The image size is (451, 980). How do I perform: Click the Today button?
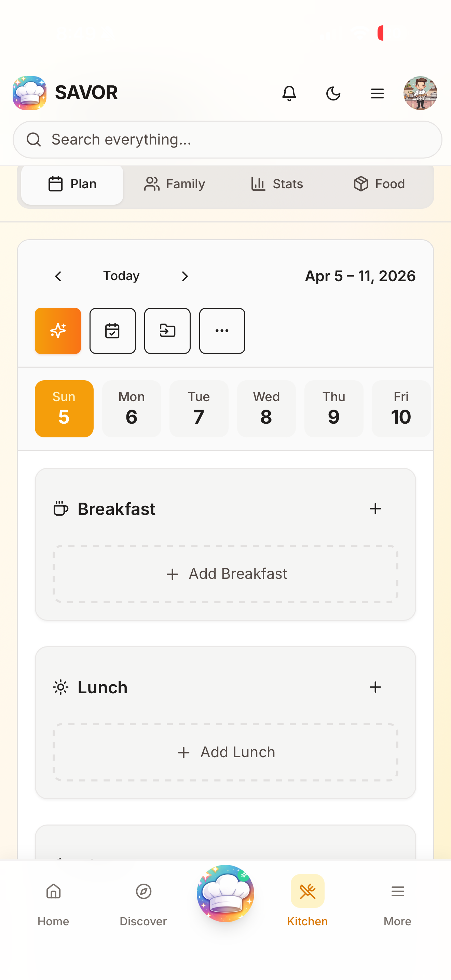pyautogui.click(x=121, y=276)
